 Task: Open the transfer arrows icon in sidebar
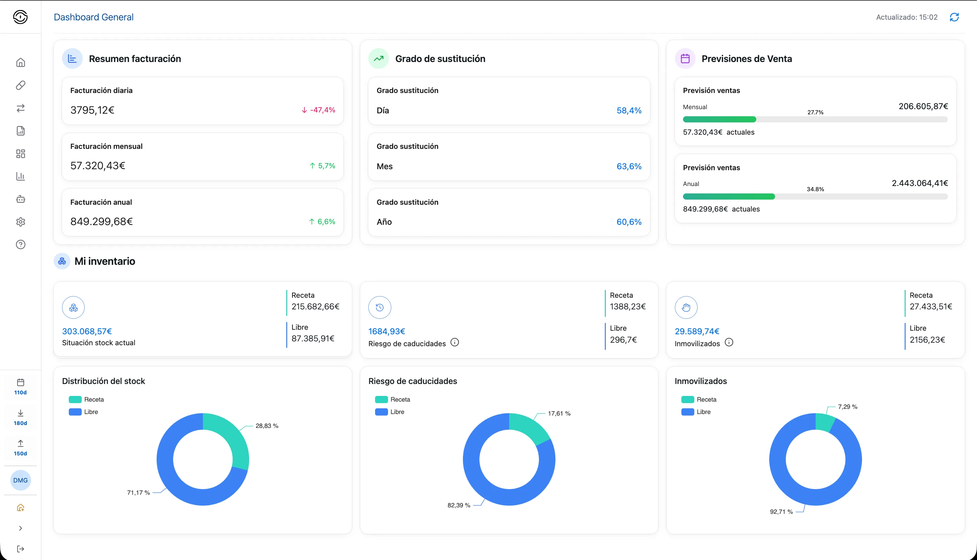coord(21,108)
